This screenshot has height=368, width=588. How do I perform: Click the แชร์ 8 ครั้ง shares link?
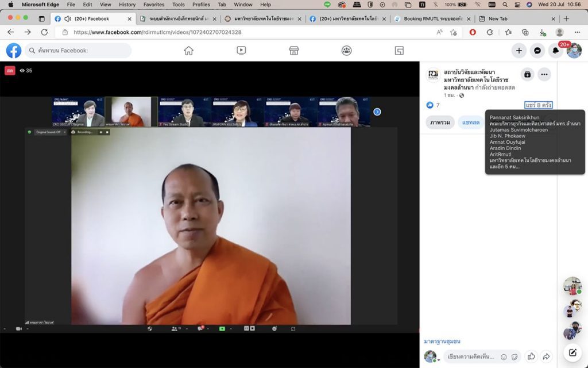click(538, 105)
